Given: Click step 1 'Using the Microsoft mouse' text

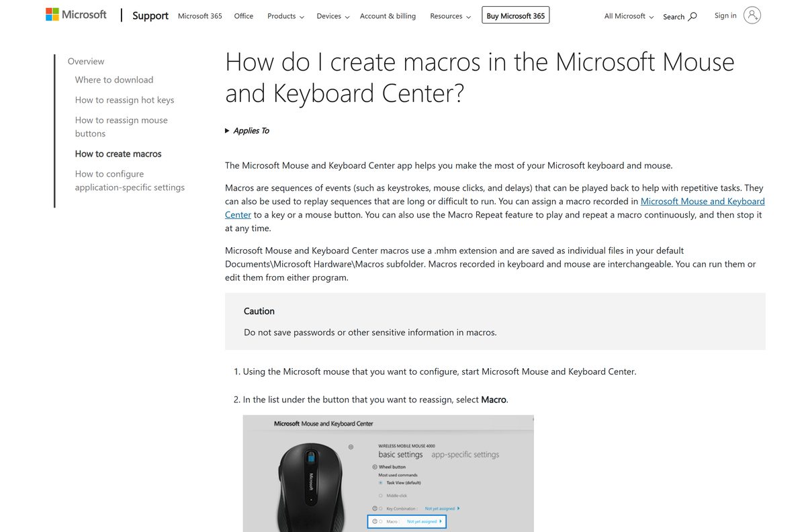Looking at the screenshot, I should [439, 371].
